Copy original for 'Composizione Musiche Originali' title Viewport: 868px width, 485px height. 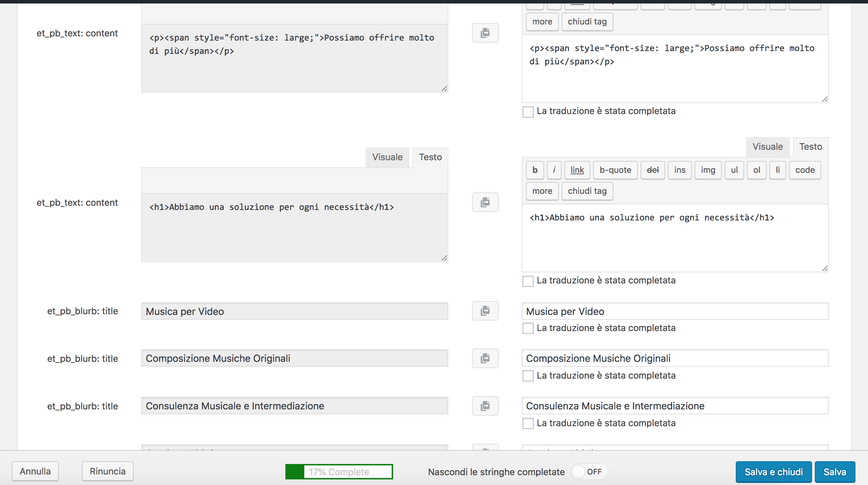[x=485, y=358]
